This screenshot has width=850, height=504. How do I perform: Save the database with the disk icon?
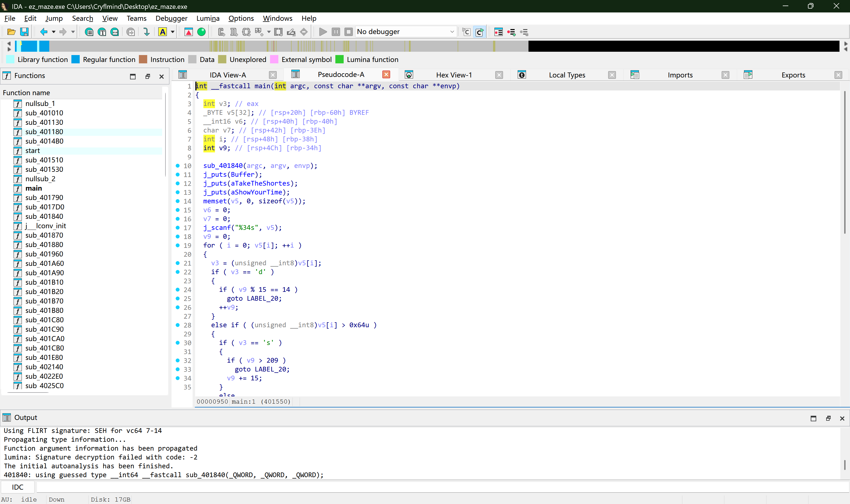pos(24,32)
